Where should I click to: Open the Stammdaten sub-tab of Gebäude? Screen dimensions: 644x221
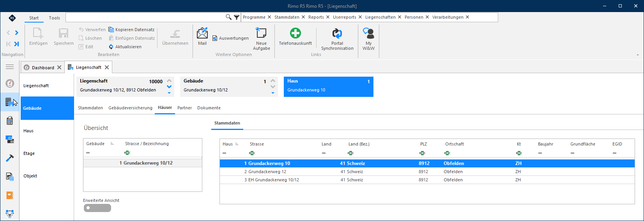click(x=90, y=108)
